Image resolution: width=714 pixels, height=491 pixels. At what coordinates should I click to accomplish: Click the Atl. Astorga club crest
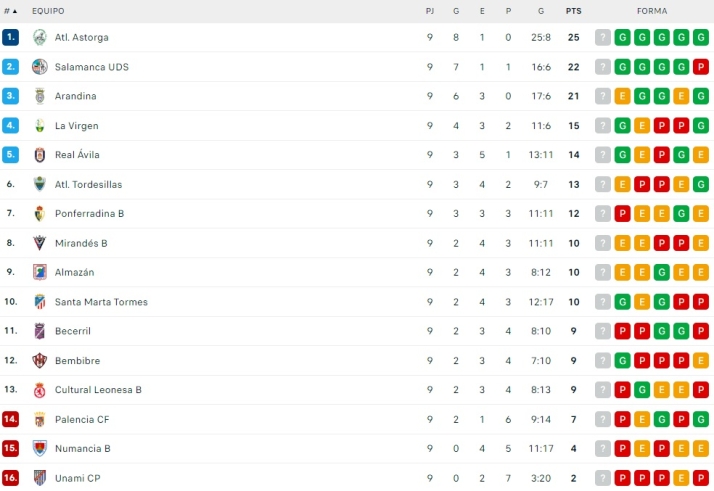tap(40, 37)
